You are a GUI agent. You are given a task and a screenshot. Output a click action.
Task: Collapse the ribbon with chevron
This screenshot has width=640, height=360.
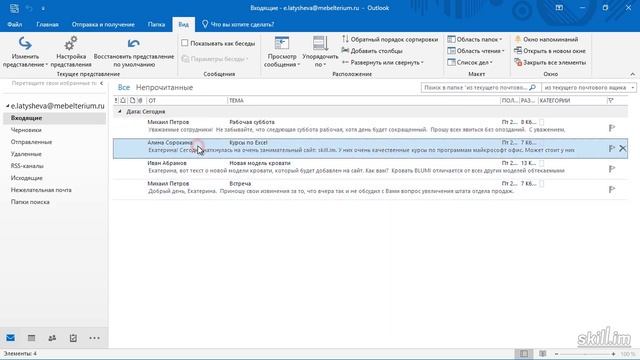tap(632, 74)
